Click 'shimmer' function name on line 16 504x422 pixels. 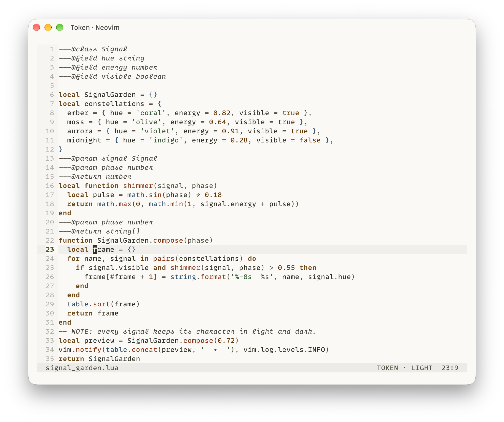coord(138,186)
